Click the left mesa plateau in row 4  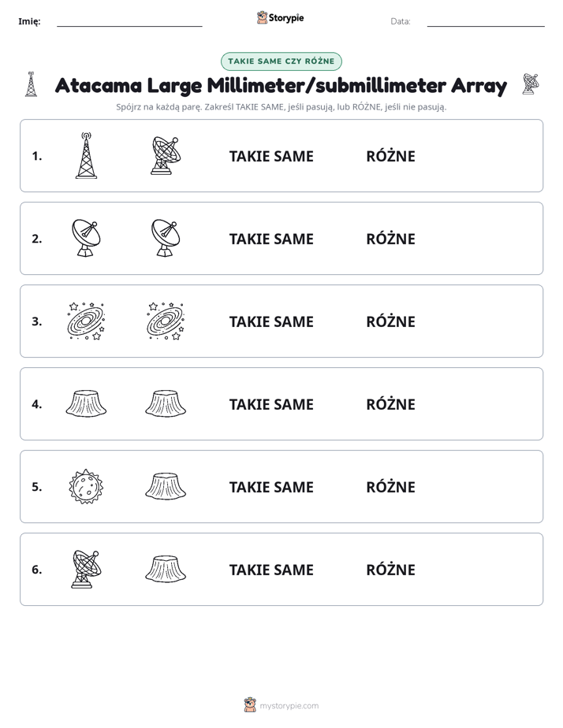point(87,403)
